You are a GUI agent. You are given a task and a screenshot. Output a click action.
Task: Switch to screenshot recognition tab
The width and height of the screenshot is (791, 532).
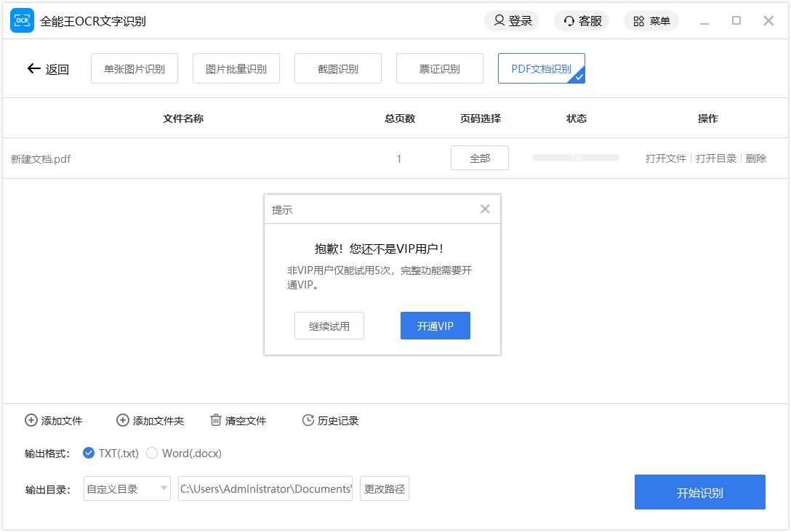pyautogui.click(x=338, y=69)
